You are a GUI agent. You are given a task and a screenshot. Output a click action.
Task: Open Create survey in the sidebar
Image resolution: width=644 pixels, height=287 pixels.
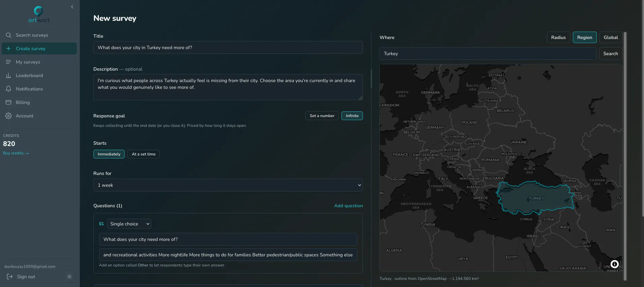pos(39,48)
